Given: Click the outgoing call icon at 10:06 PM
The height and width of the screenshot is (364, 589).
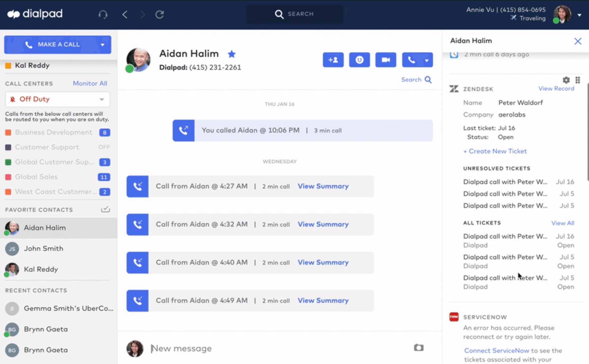Looking at the screenshot, I should point(183,131).
